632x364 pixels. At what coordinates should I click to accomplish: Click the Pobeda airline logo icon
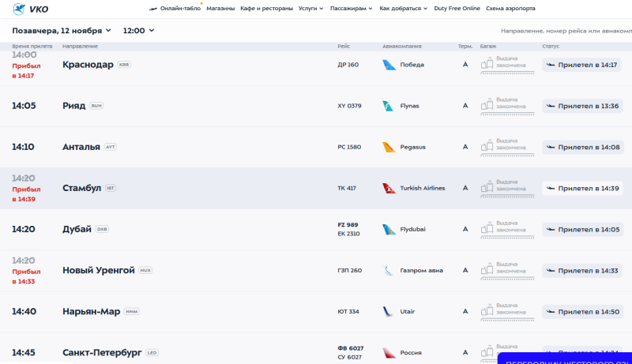(x=388, y=65)
